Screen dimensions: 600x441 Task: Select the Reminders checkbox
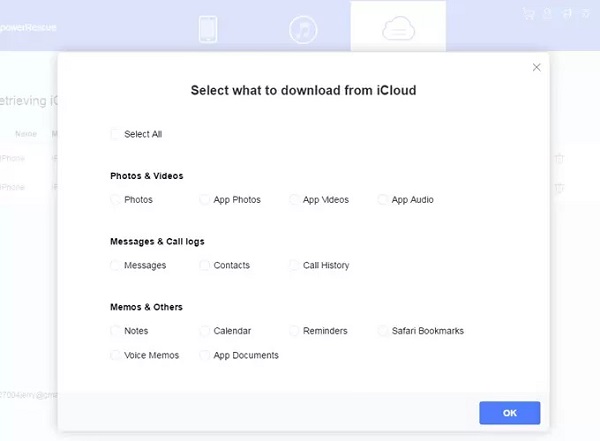(294, 331)
